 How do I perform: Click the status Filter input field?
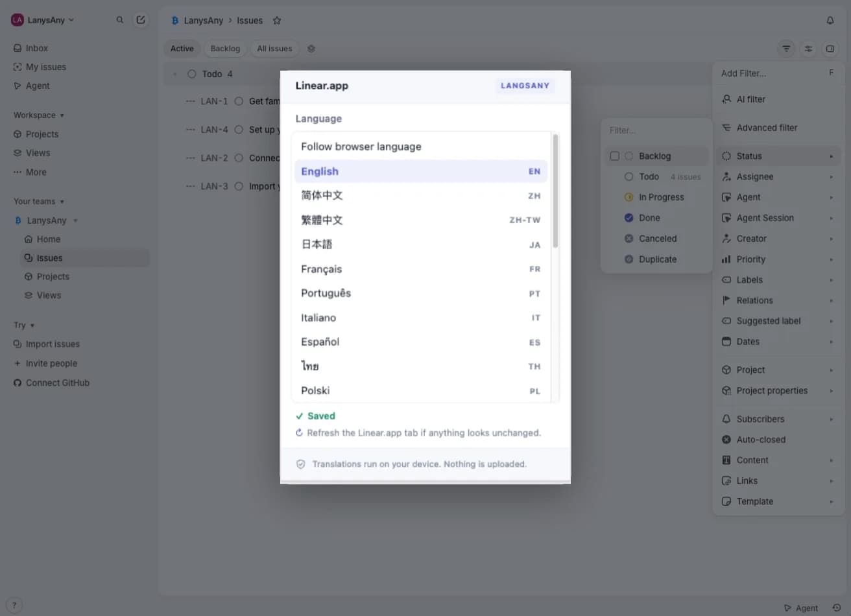tap(656, 130)
